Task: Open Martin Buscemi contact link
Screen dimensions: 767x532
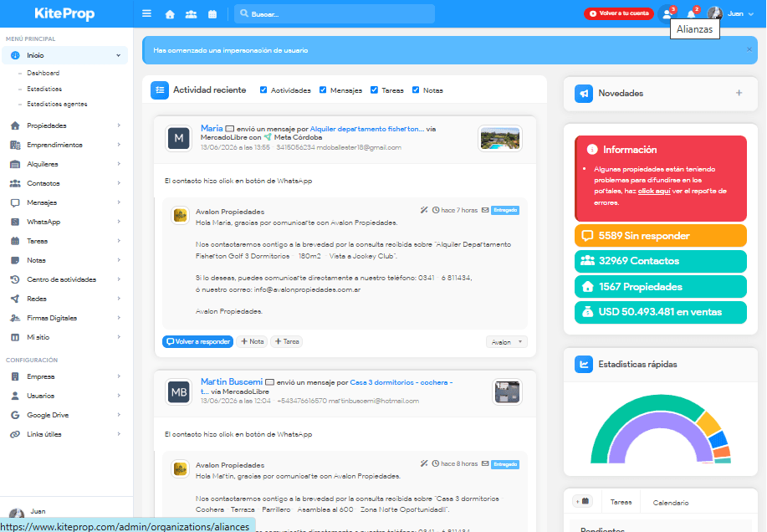Action: (232, 381)
